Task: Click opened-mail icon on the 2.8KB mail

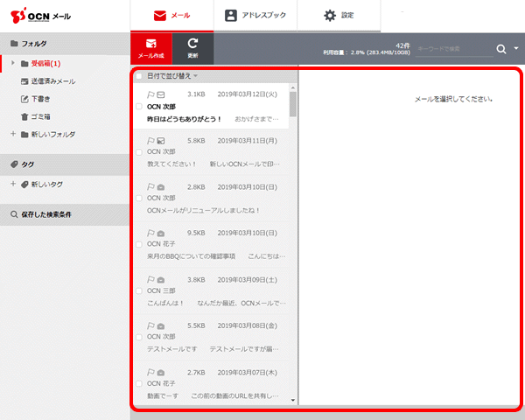Action: point(161,187)
